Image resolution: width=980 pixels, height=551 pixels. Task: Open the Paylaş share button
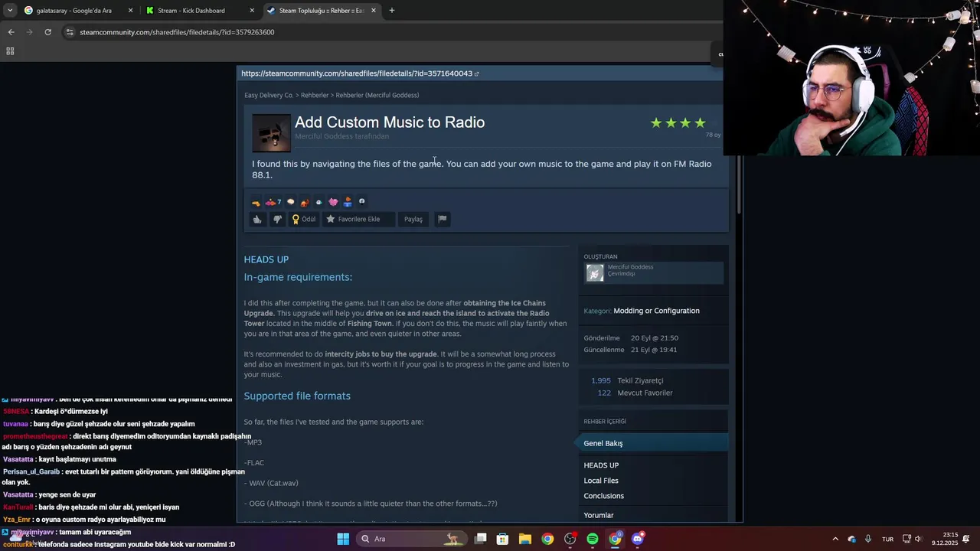(413, 219)
